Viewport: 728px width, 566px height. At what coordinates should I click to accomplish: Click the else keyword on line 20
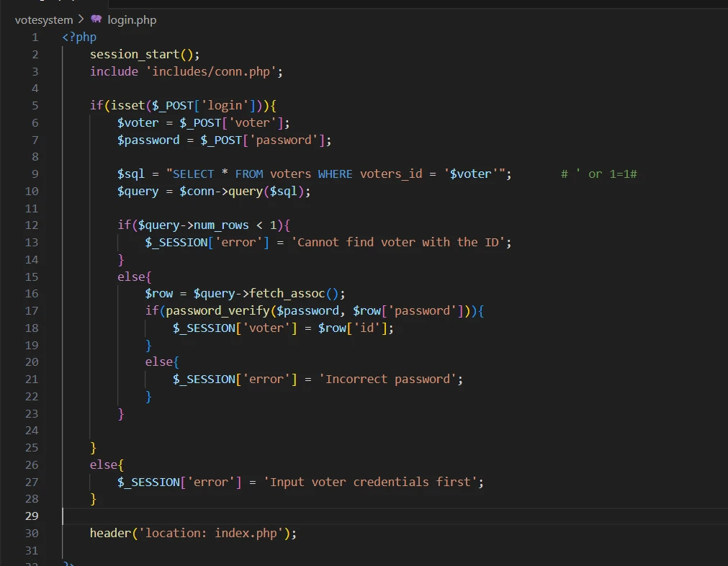pyautogui.click(x=159, y=362)
